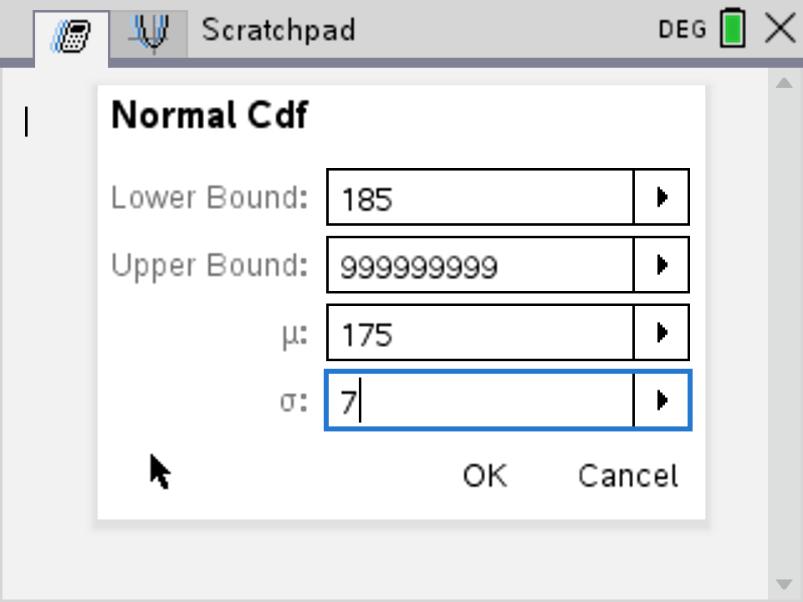Close the Scratchpad with the X icon
Viewport: 803px width, 602px height.
pyautogui.click(x=780, y=28)
